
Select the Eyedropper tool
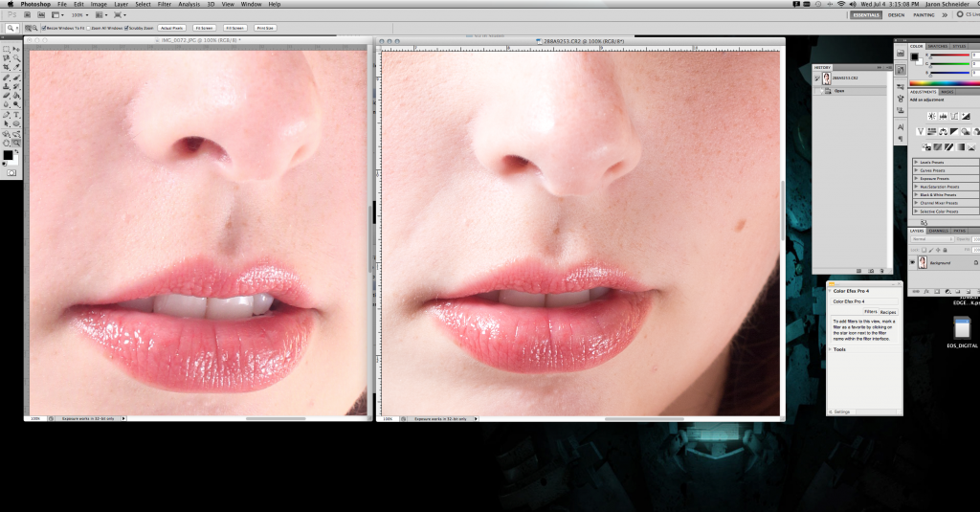(16, 67)
